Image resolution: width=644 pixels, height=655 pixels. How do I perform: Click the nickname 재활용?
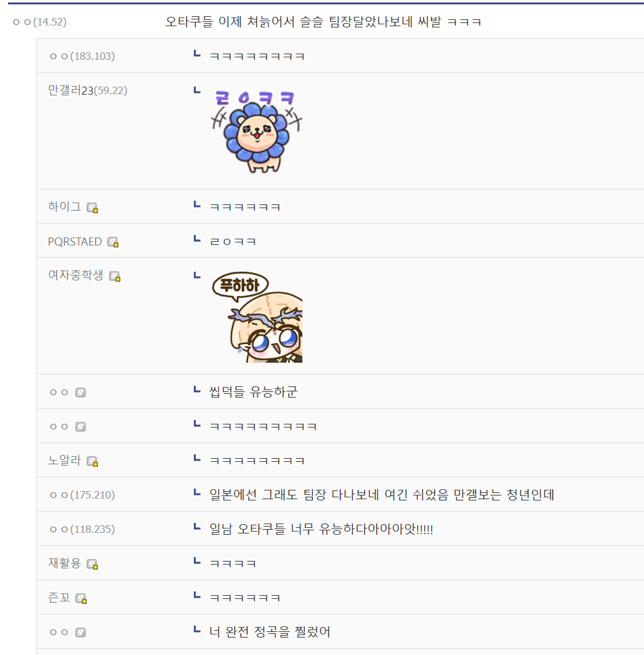pos(64,563)
